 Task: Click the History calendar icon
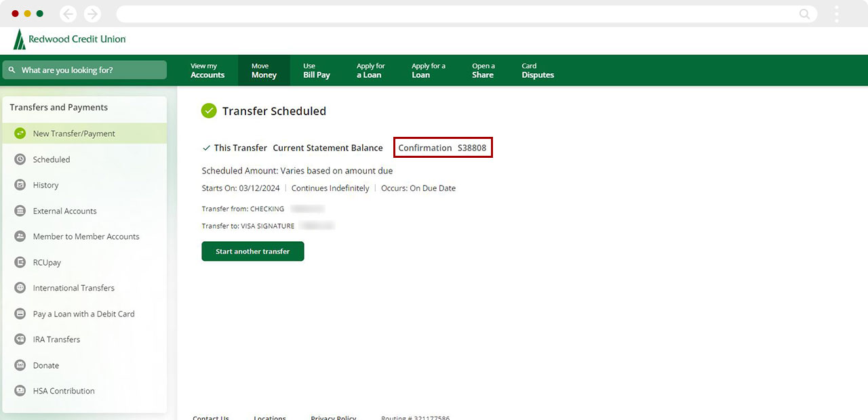tap(20, 185)
